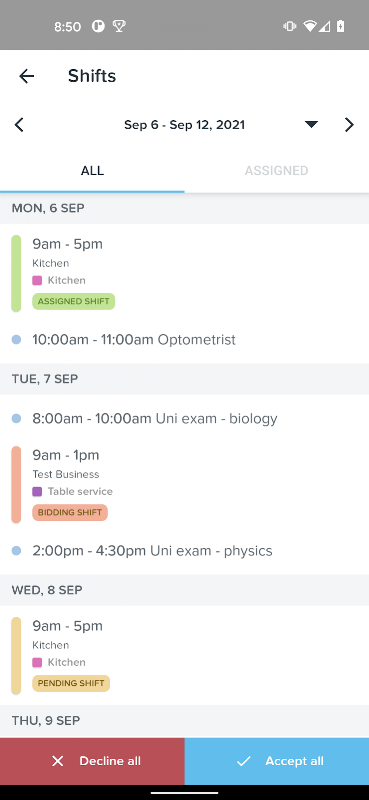The height and width of the screenshot is (800, 369).
Task: Select the Sep 6 - Sep 12, 2021 date range
Action: tap(184, 124)
